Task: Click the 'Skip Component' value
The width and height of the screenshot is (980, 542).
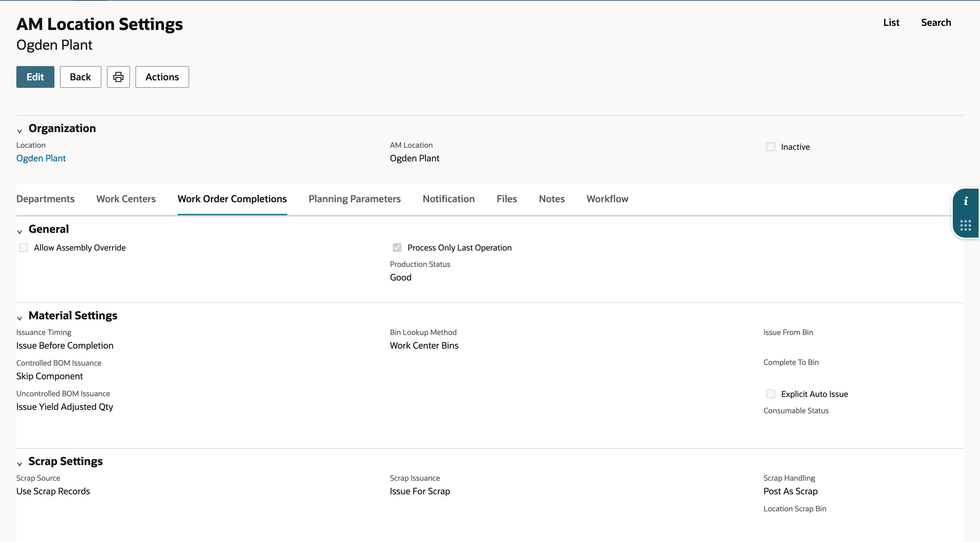Action: 49,376
